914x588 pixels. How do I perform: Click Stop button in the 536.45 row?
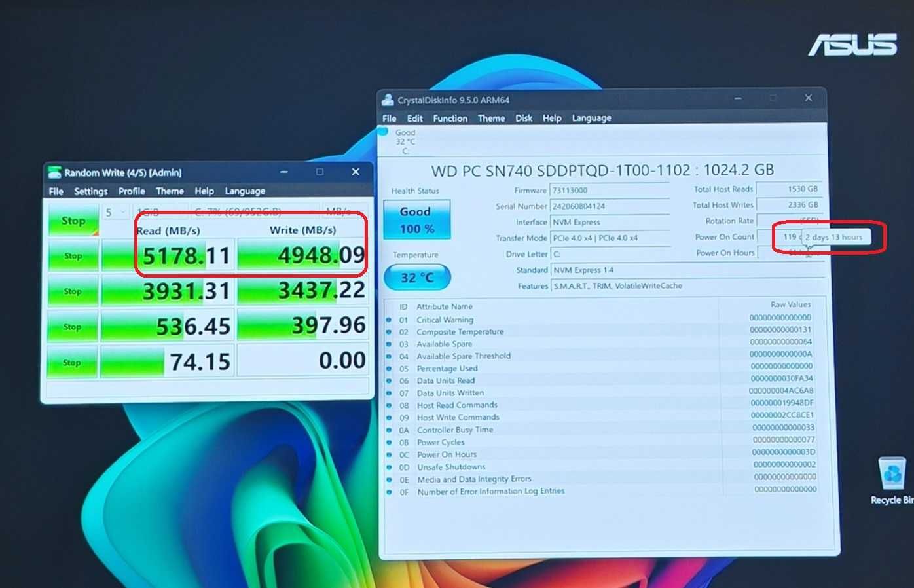pyautogui.click(x=73, y=327)
